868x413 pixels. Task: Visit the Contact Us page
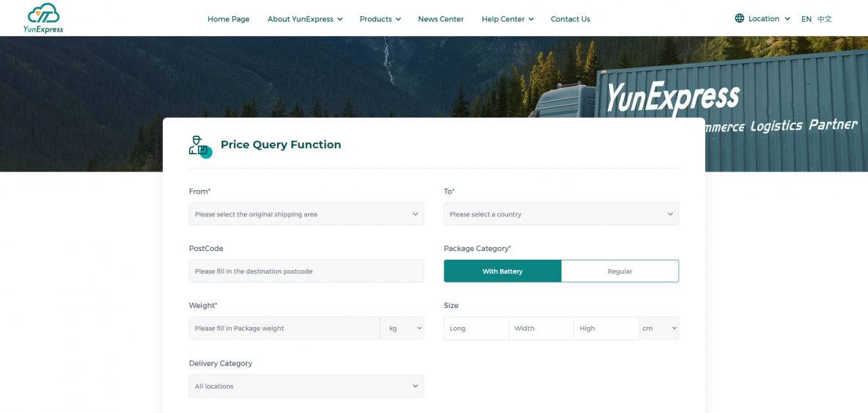(x=570, y=19)
